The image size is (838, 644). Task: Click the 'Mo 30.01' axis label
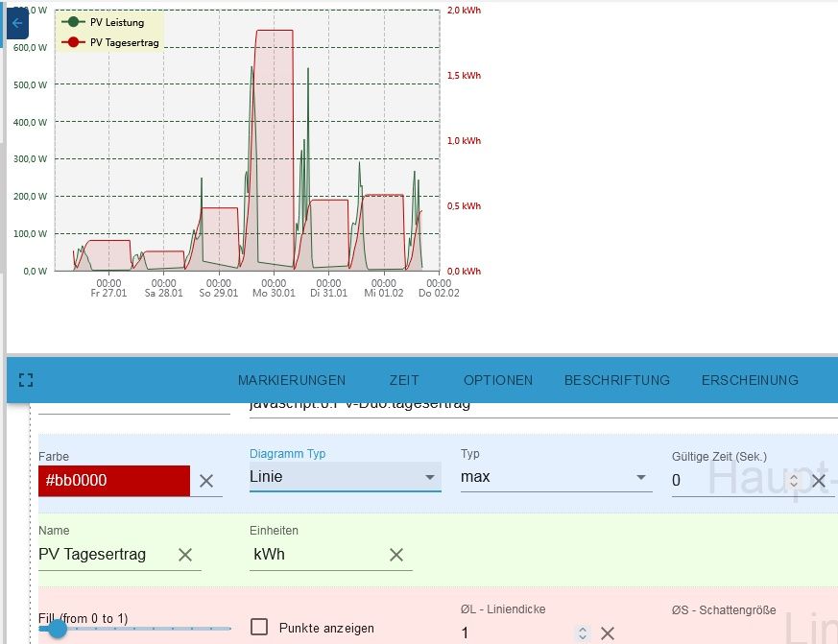[274, 293]
